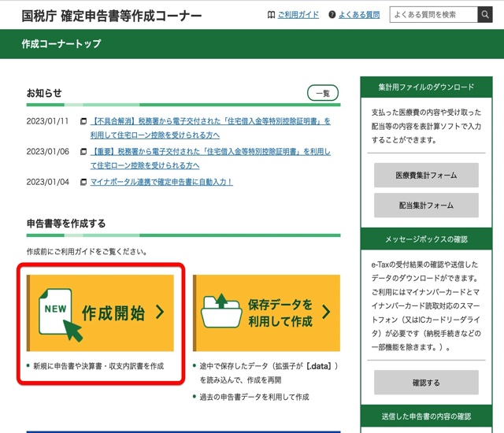Image resolution: width=504 pixels, height=433 pixels.
Task: Click the folder icon in 保存データを利用して作成
Action: pyautogui.click(x=220, y=312)
